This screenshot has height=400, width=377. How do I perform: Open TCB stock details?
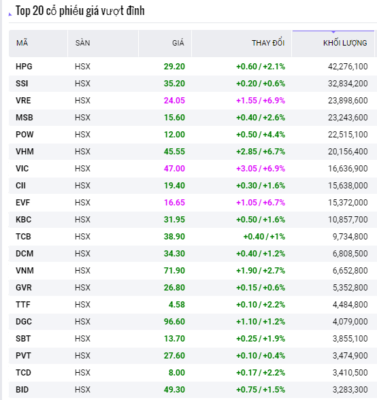point(23,237)
